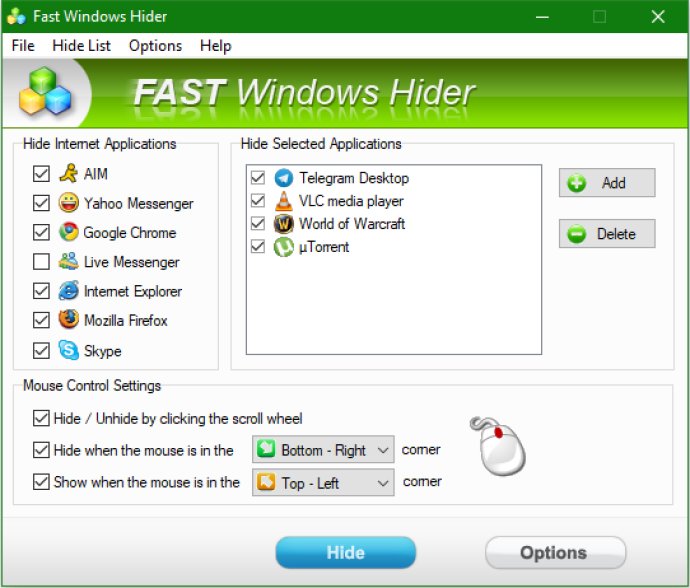
Task: Close the Fast Windows Hider window
Action: pos(658,17)
